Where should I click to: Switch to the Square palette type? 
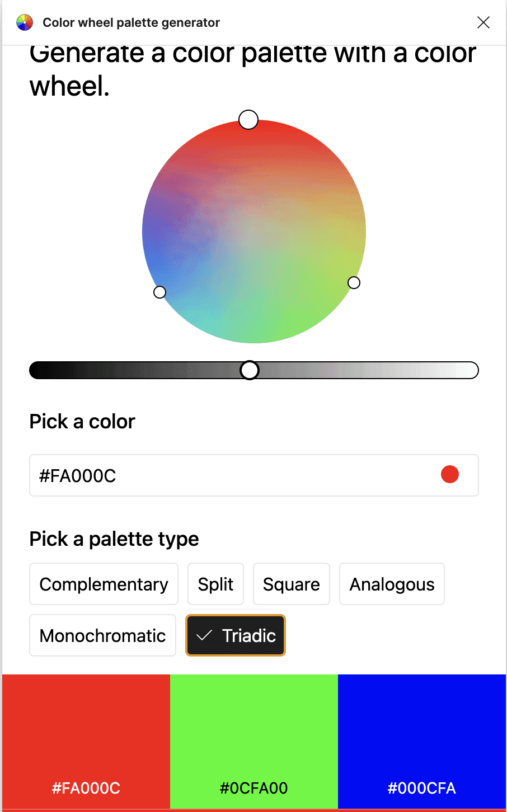pyautogui.click(x=291, y=584)
